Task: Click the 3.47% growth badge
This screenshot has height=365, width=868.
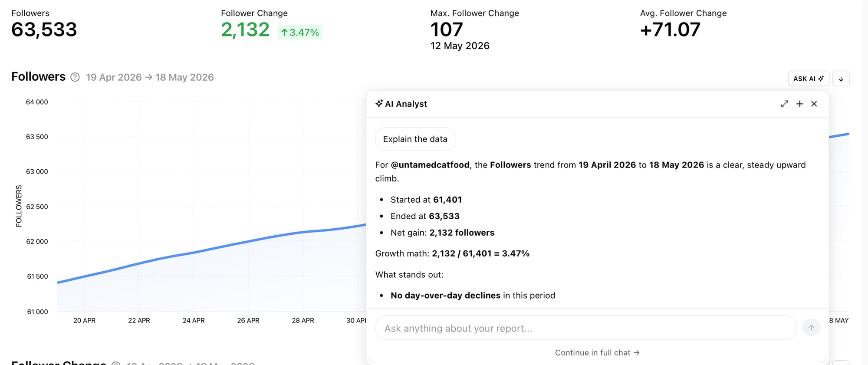Action: pos(300,32)
